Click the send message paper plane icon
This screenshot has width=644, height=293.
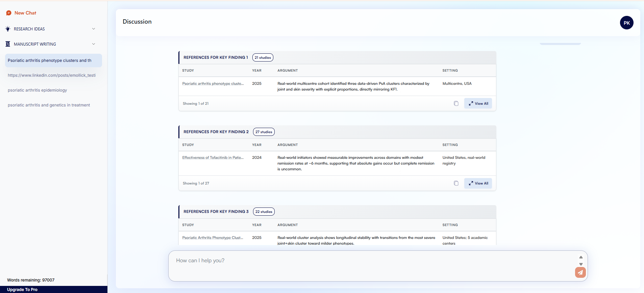pyautogui.click(x=580, y=272)
